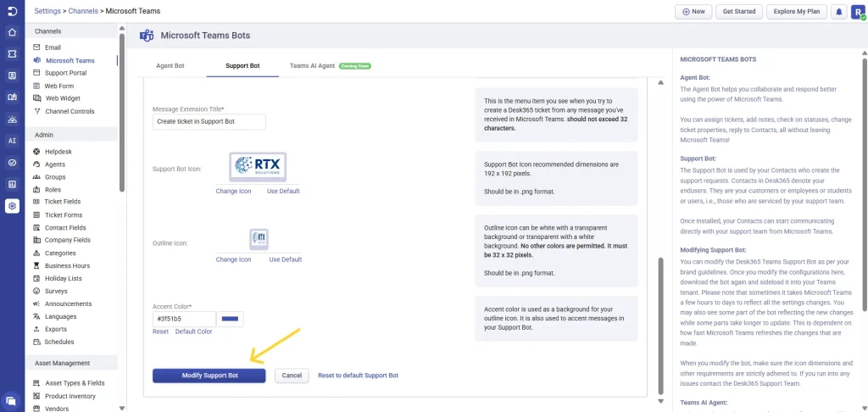The width and height of the screenshot is (868, 412).
Task: Click Reset to default Support Bot link
Action: tap(359, 376)
